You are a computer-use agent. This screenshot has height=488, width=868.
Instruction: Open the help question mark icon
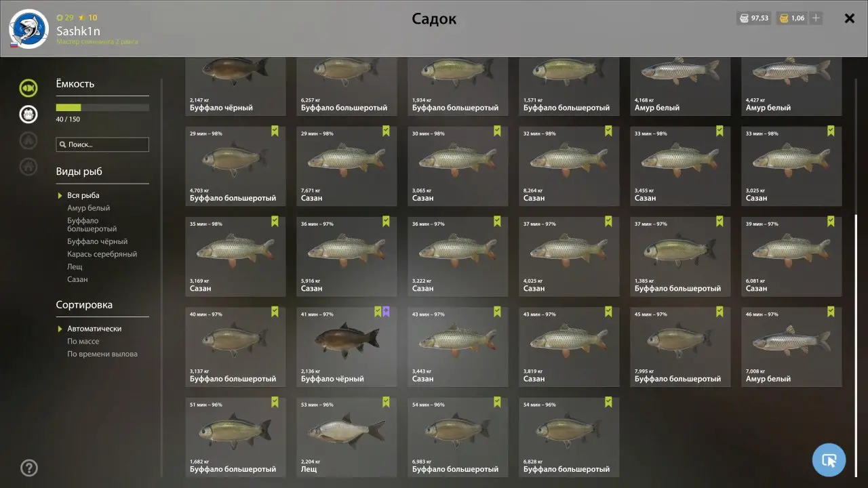point(29,468)
